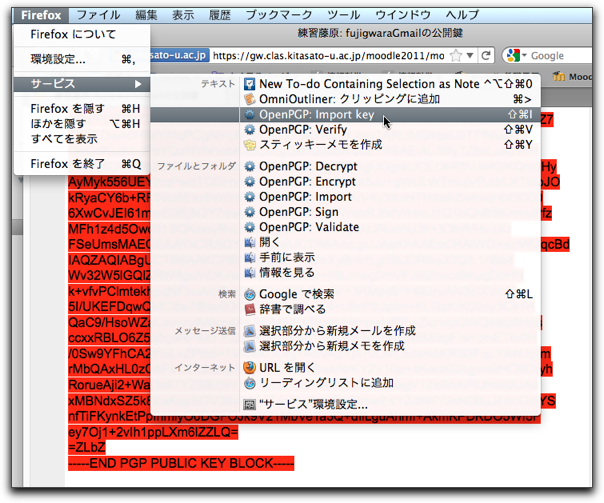Choose Google で検索

390,294
